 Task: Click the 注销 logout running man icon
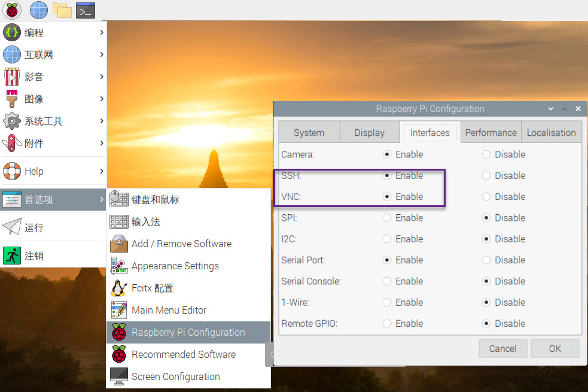tap(11, 256)
